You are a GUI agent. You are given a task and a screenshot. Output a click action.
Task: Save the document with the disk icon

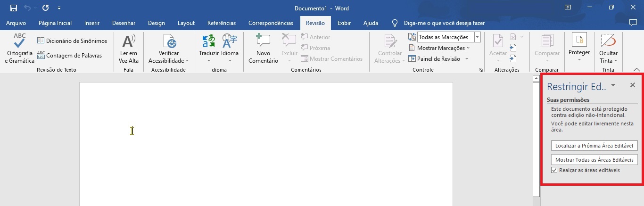[x=14, y=8]
